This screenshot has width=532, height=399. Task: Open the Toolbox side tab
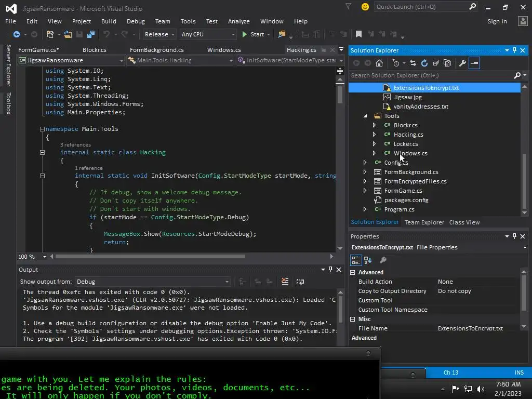click(8, 103)
